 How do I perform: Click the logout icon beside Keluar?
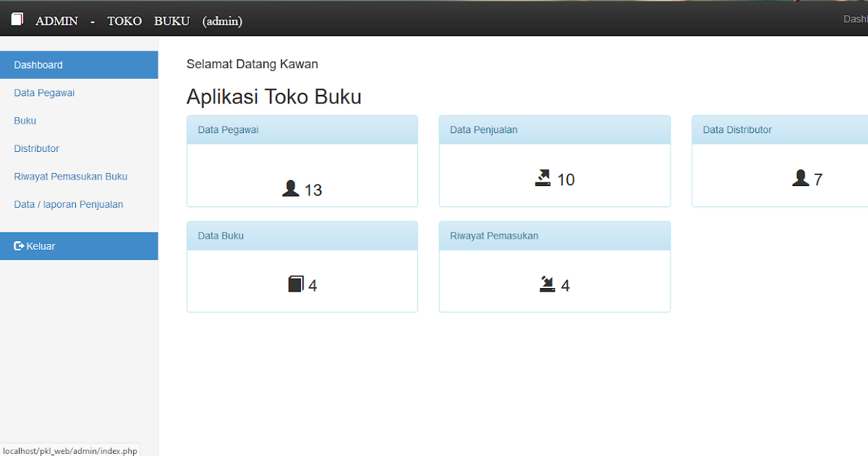point(18,245)
